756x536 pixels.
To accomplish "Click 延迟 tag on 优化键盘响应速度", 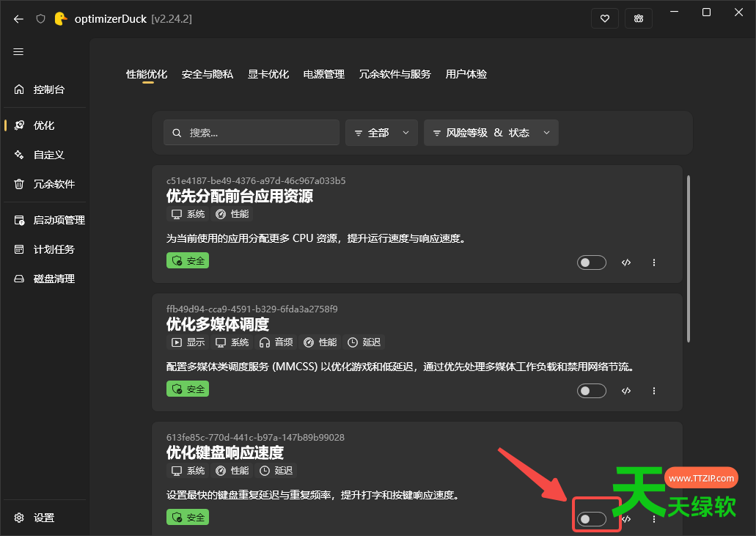I will pos(276,471).
